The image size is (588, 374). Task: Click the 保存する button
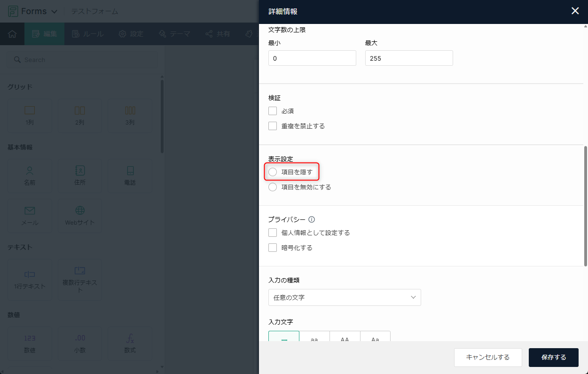click(x=553, y=357)
